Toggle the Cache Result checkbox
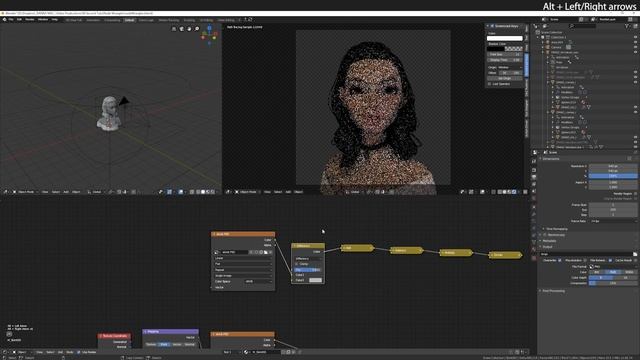Image resolution: width=640 pixels, height=360 pixels. point(635,260)
